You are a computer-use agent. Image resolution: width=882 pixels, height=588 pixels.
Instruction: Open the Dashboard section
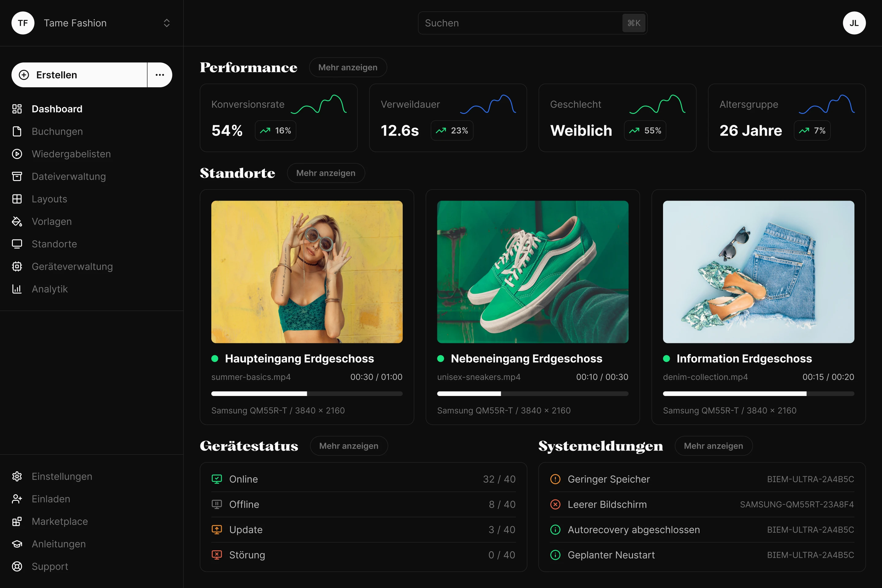coord(57,109)
